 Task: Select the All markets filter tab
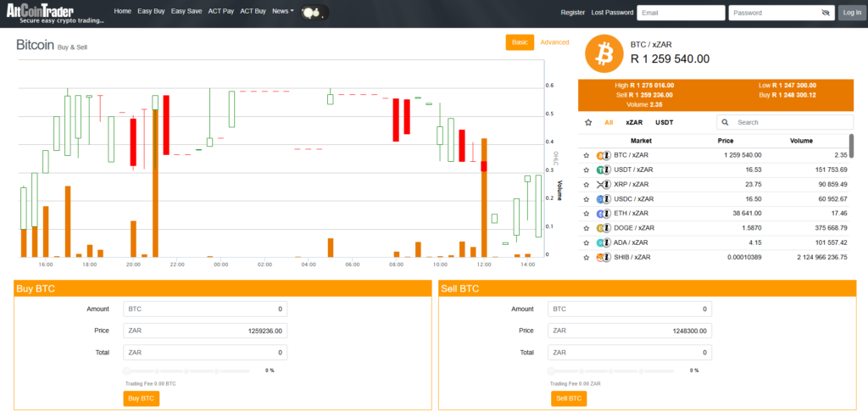tap(609, 122)
